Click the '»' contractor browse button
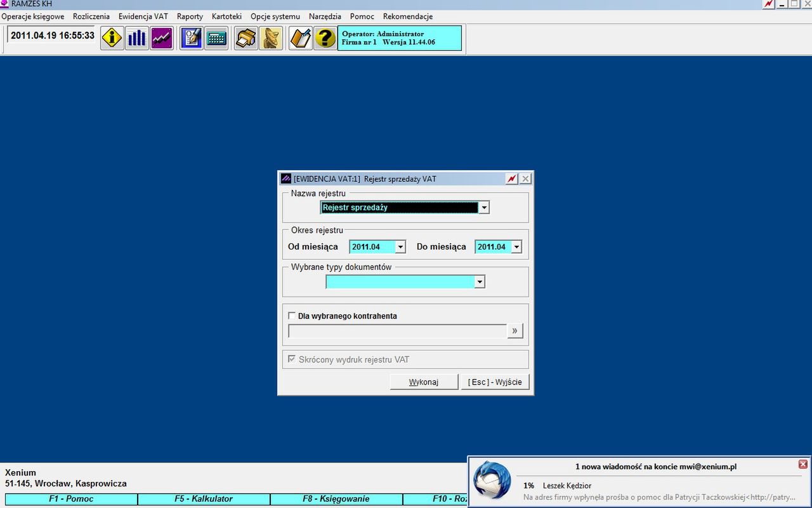This screenshot has height=508, width=812. pos(514,331)
